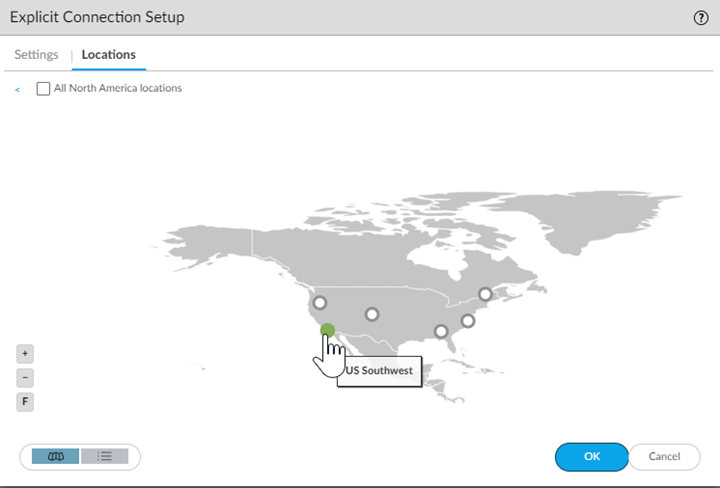Zoom in the map with plus button
This screenshot has width=720, height=488.
click(x=26, y=353)
